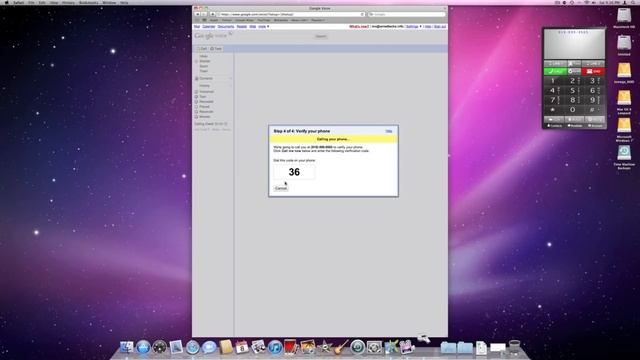Click Calendar link in Google bar
This screenshot has width=640, height=360.
(x=209, y=26)
